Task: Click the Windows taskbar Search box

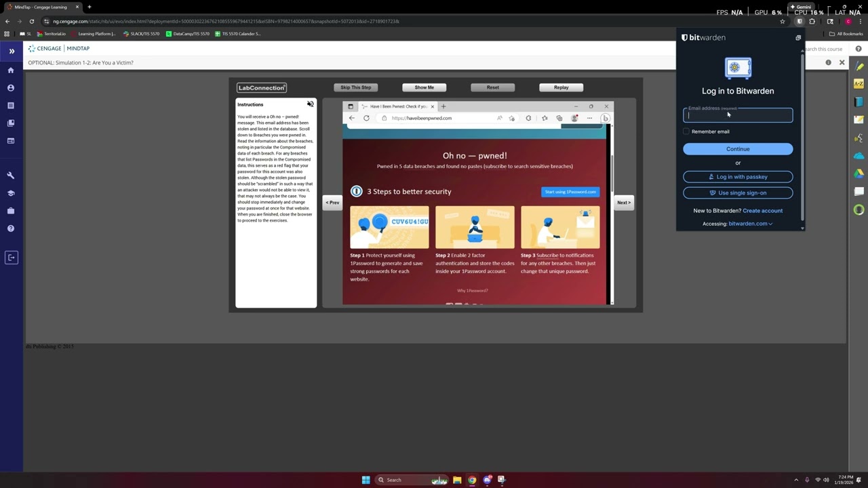Action: (412, 480)
